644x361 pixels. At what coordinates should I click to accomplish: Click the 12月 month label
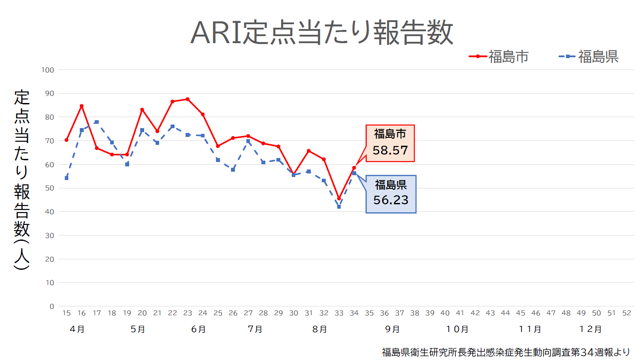tap(591, 329)
